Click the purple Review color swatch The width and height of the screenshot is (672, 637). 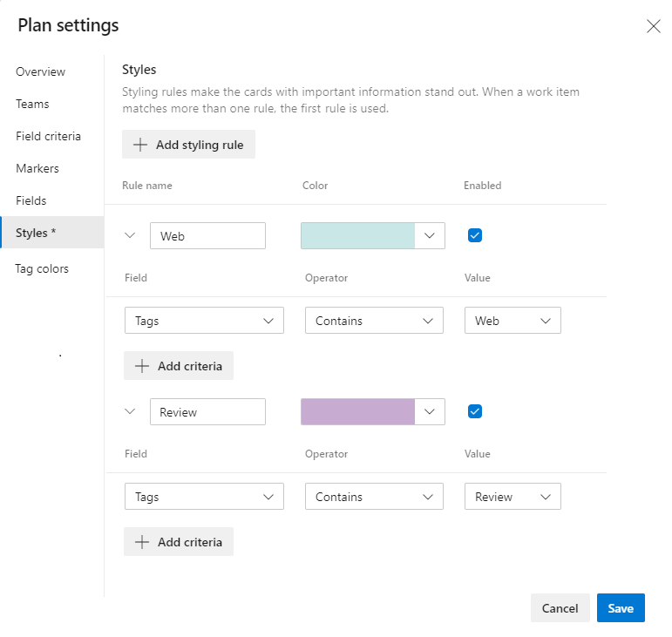[358, 411]
